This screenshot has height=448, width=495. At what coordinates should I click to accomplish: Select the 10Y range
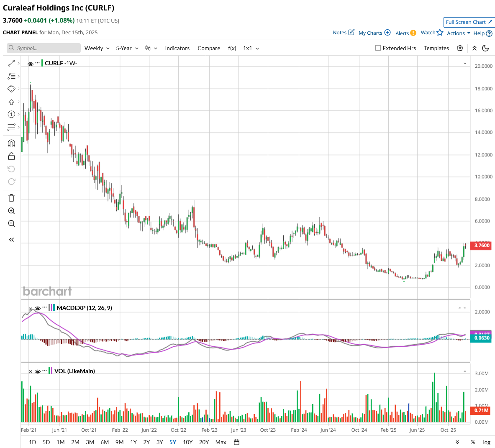(187, 442)
